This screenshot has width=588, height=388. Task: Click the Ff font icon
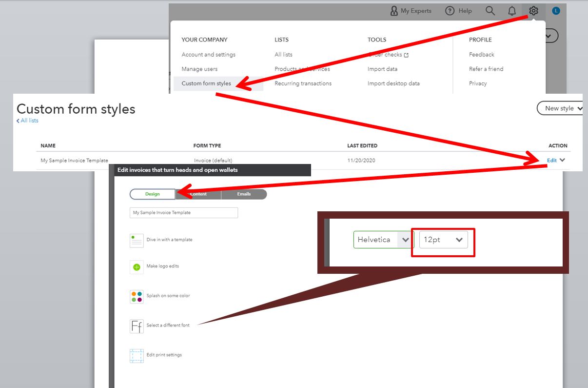[137, 326]
